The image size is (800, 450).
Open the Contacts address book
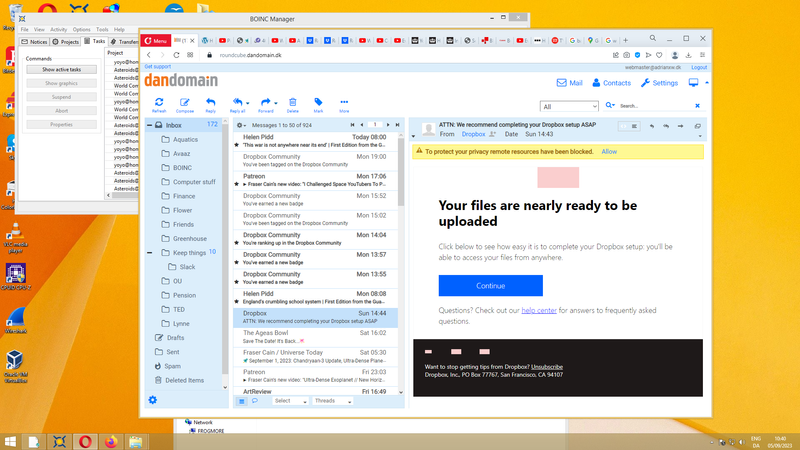click(x=611, y=83)
